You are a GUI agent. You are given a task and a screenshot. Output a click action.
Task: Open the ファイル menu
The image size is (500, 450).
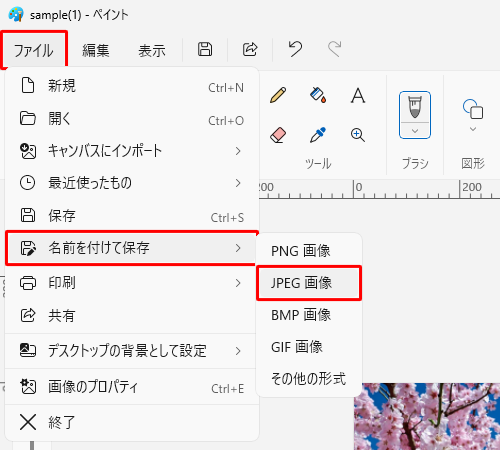34,50
